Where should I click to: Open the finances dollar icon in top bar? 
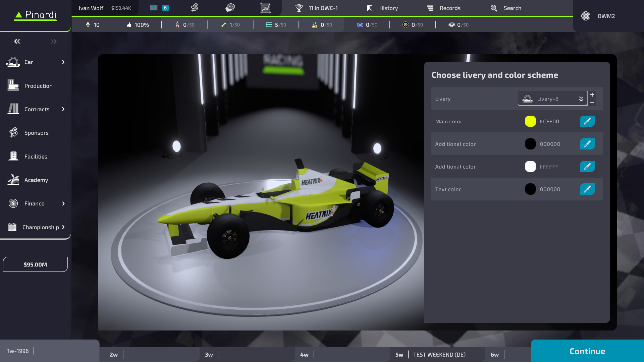(194, 7)
